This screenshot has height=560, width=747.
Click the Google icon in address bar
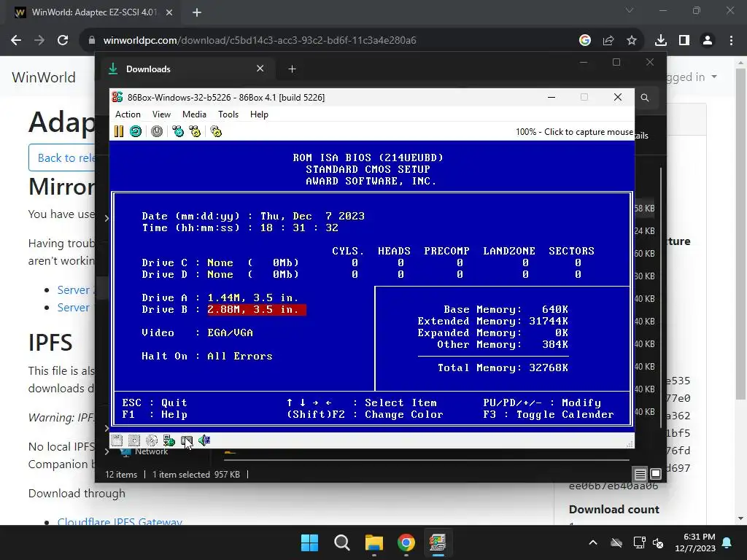click(x=585, y=41)
